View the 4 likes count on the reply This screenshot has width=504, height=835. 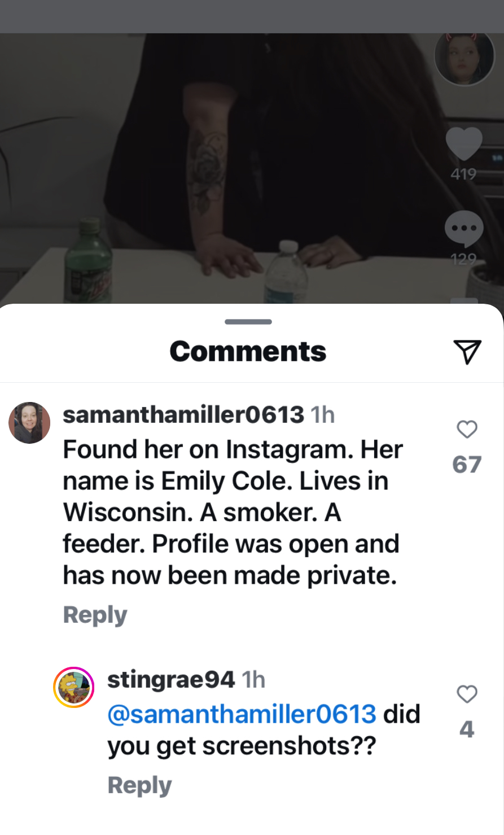467,729
